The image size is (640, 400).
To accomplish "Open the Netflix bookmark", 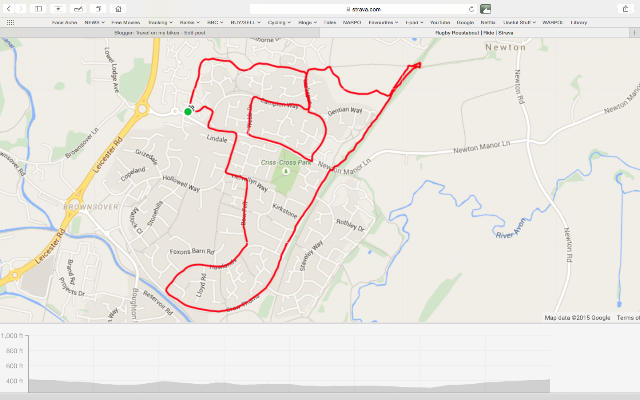I will pos(488,22).
